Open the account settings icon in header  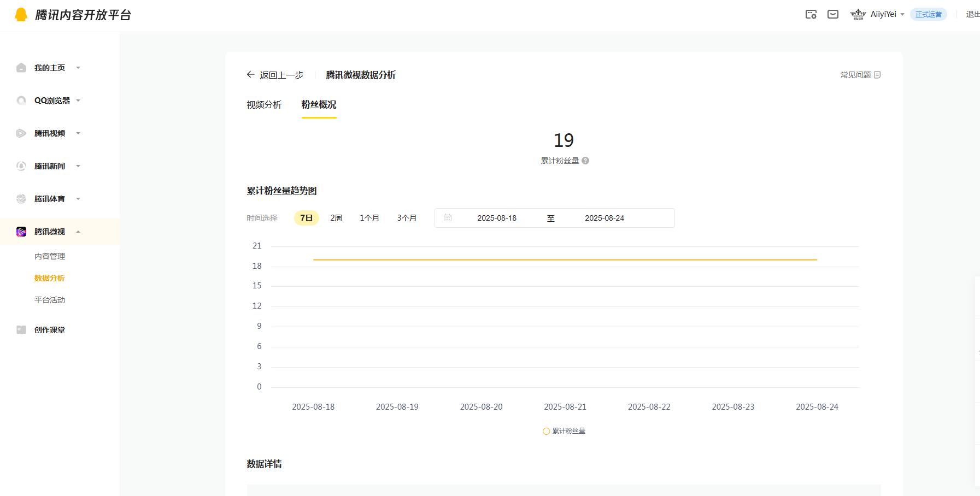[x=811, y=15]
